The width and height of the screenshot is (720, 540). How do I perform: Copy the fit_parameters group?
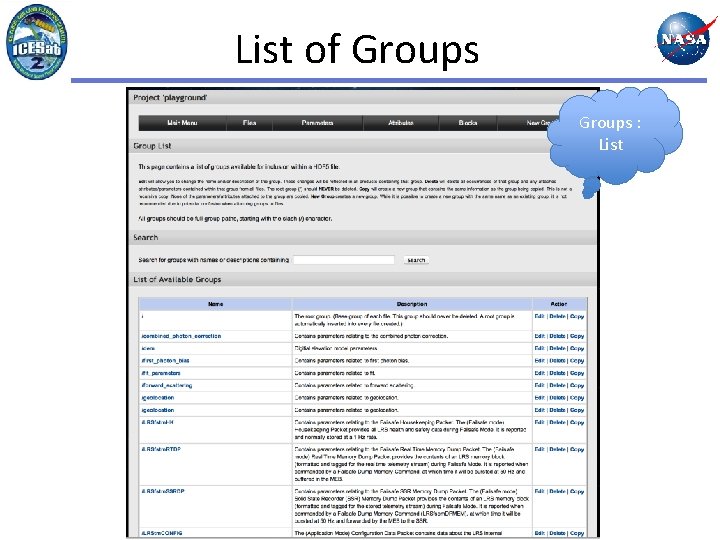pyautogui.click(x=577, y=373)
